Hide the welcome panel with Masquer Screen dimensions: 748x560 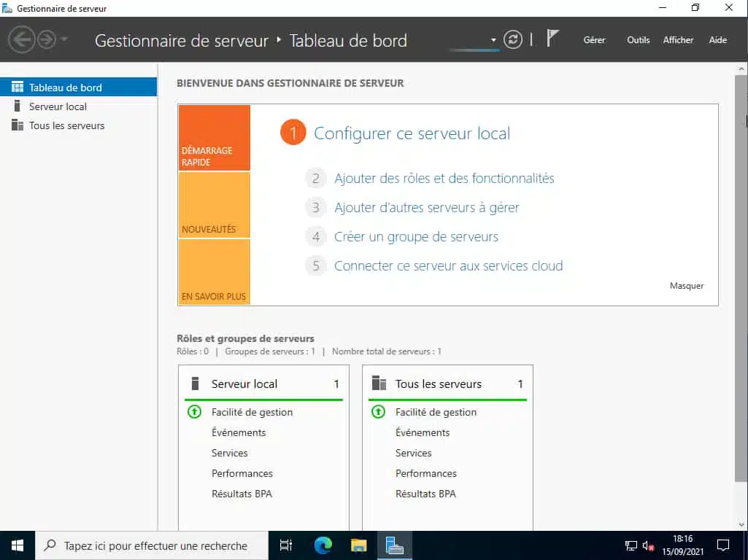687,286
